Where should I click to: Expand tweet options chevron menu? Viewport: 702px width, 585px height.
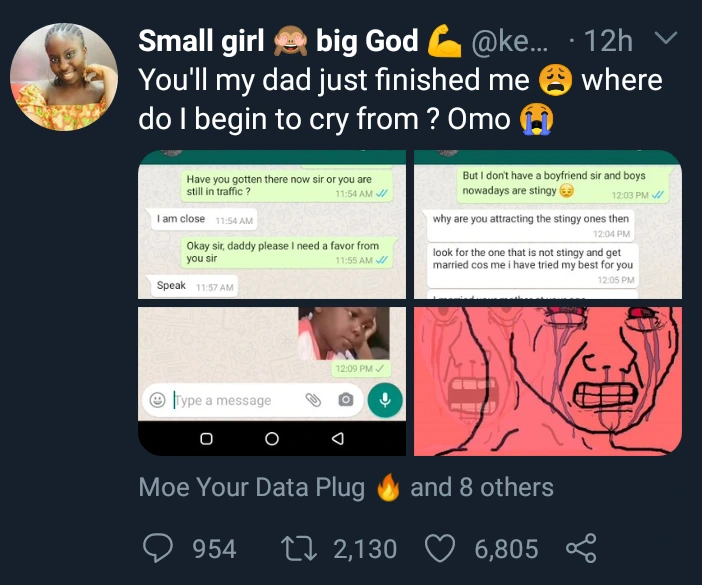click(664, 41)
